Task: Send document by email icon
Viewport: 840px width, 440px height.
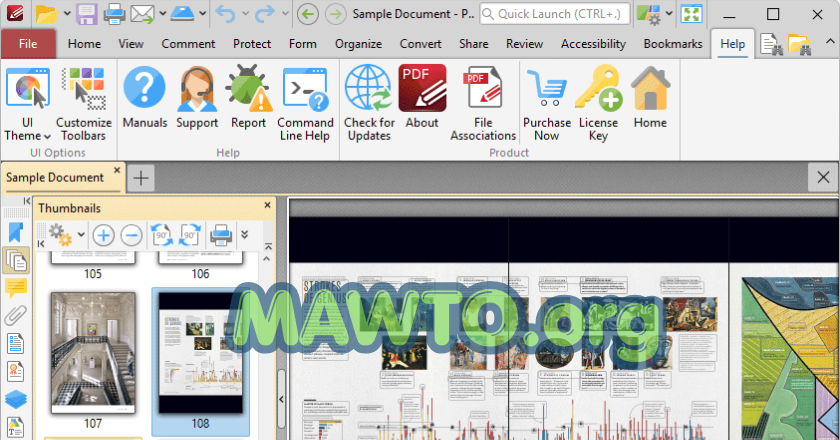Action: tap(142, 14)
